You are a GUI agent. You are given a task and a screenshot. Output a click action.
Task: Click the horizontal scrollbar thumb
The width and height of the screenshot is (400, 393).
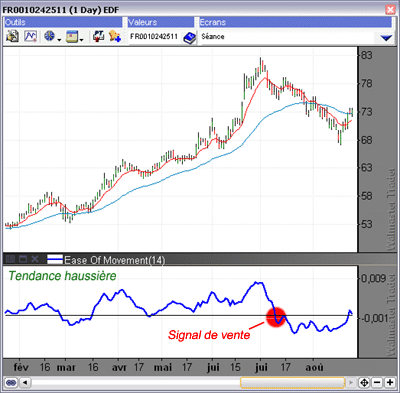[x=292, y=383]
